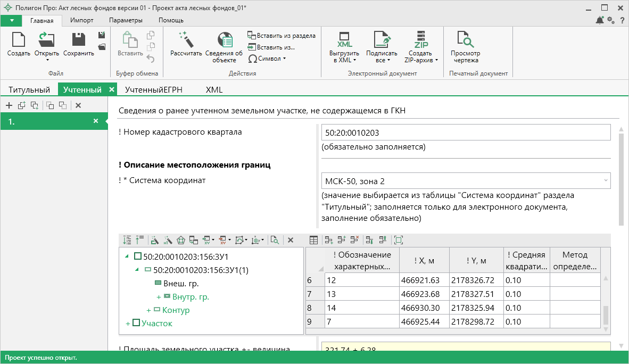Open the Система координат combo box

[x=466, y=181]
